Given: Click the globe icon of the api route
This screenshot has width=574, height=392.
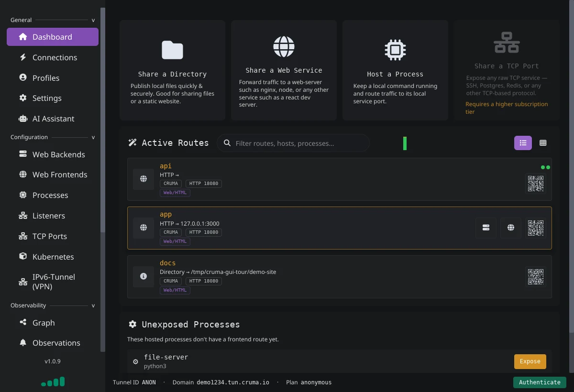Looking at the screenshot, I should point(143,179).
